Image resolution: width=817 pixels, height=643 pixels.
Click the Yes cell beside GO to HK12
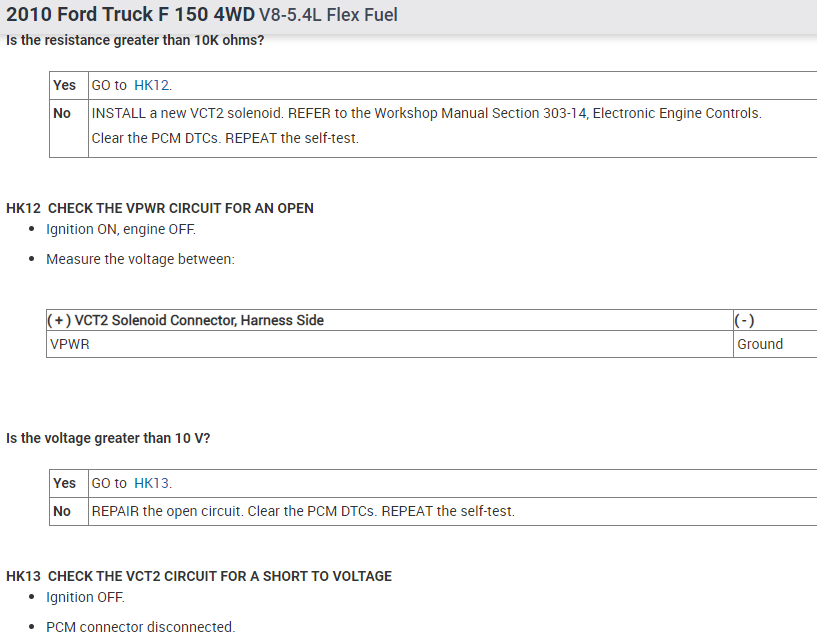(64, 85)
